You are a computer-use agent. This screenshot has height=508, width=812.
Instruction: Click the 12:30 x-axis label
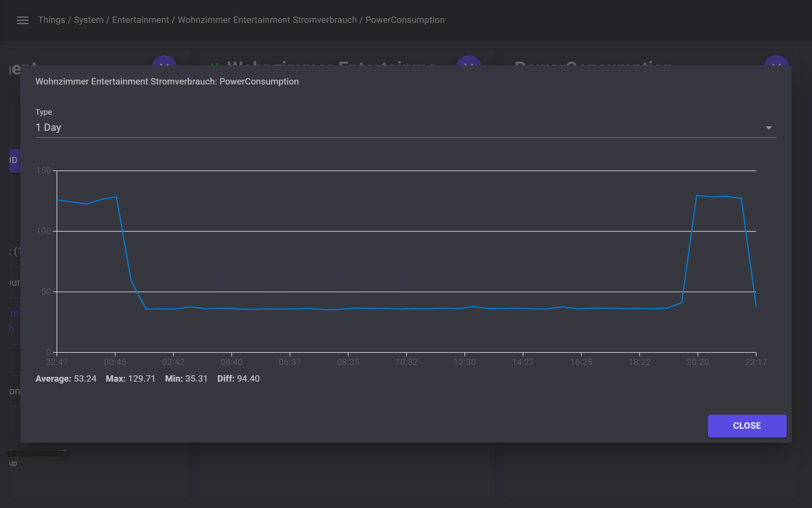tap(465, 362)
